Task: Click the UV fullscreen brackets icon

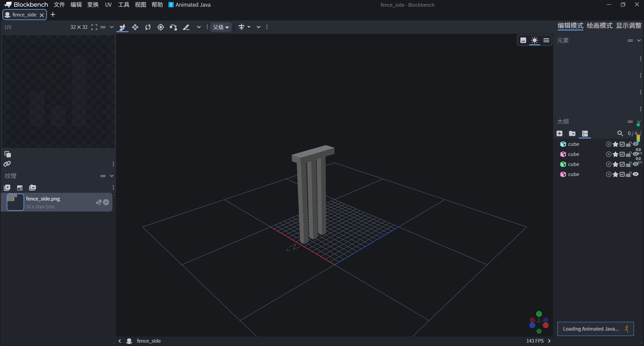Action: pos(94,27)
